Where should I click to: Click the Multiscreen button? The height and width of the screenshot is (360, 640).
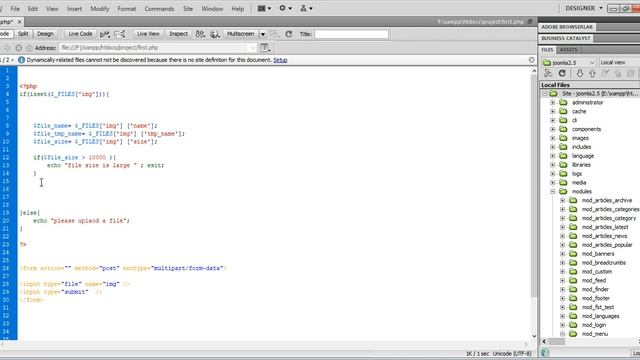pyautogui.click(x=240, y=34)
